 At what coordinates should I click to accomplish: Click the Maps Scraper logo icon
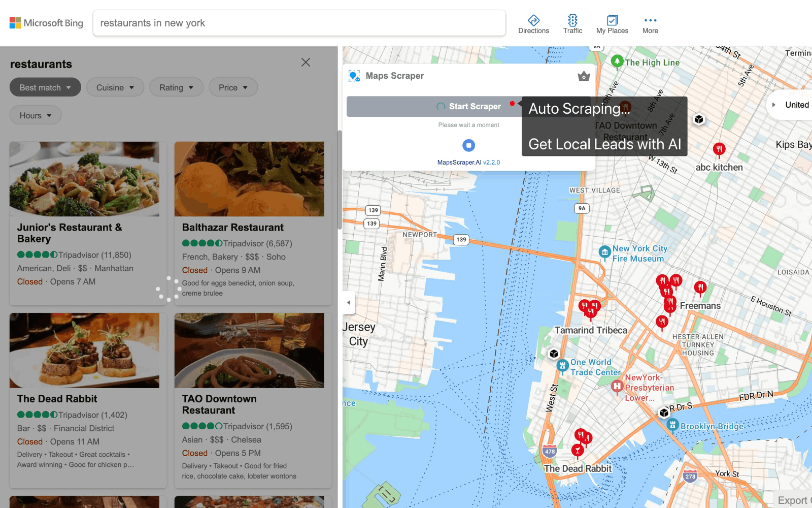[354, 76]
